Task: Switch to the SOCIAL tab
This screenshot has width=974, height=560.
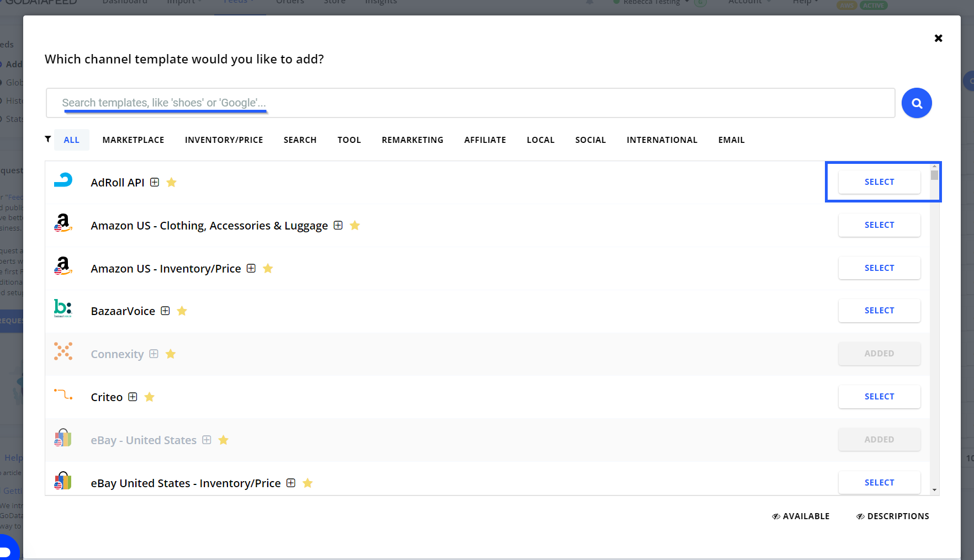Action: 590,140
